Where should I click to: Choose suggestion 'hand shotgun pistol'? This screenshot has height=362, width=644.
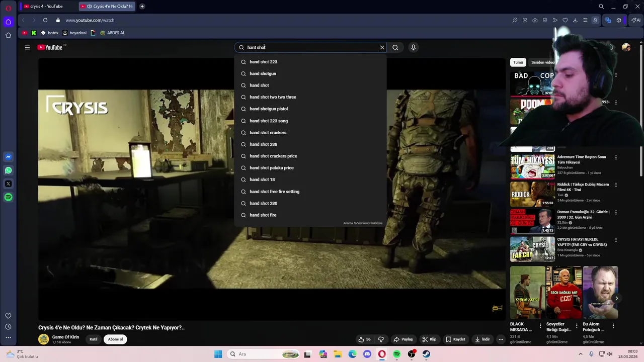coord(310,109)
